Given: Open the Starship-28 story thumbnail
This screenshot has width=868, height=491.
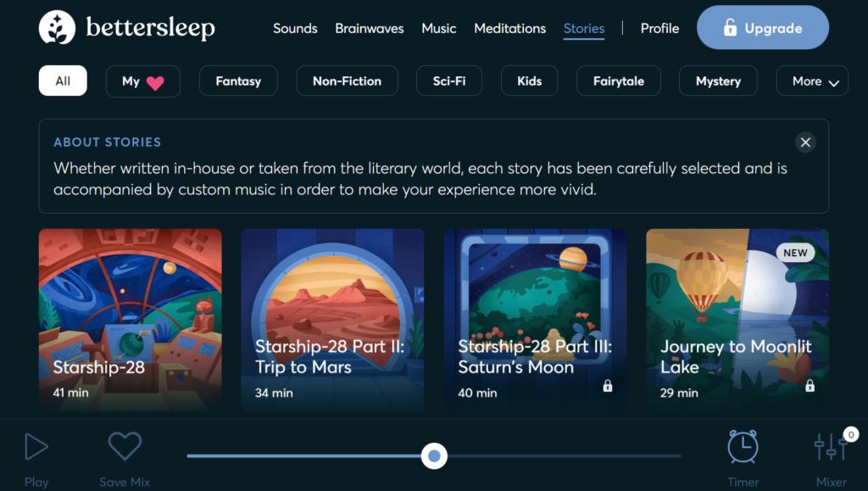Looking at the screenshot, I should (x=131, y=320).
